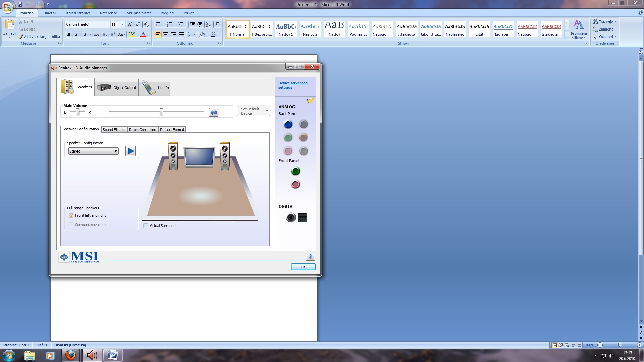Click the green front panel jack
This screenshot has width=644, height=362.
(295, 171)
